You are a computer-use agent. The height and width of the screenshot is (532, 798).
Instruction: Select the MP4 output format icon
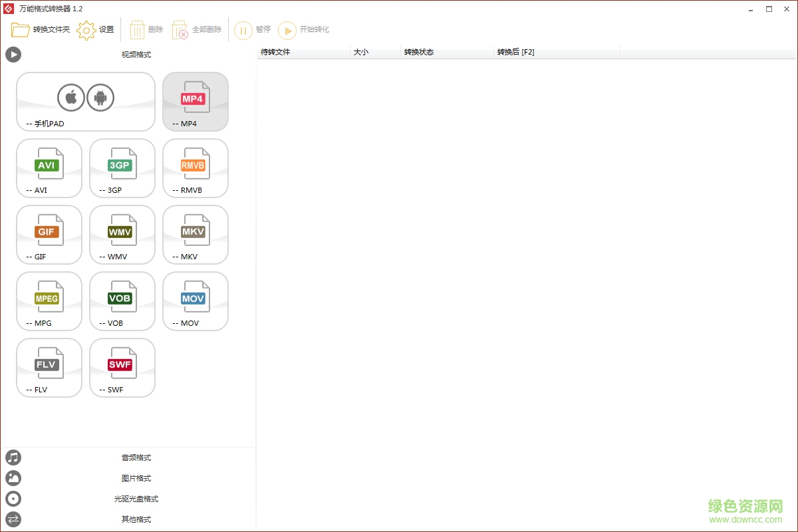(195, 102)
